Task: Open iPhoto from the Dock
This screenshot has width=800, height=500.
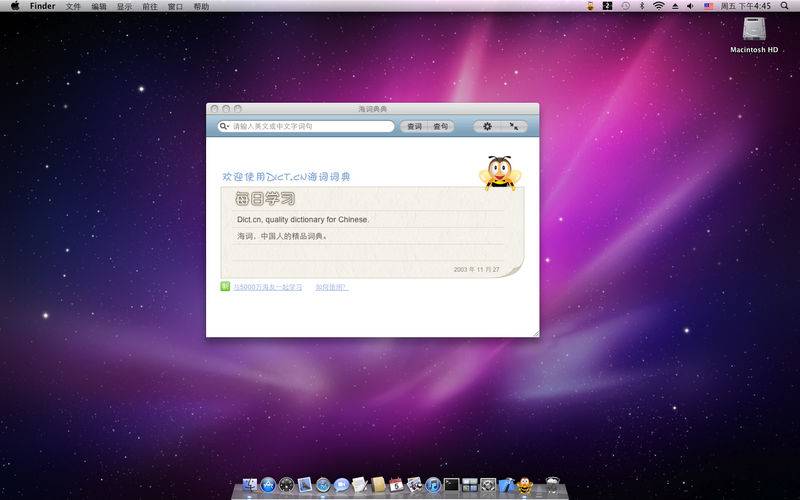Action: (414, 484)
